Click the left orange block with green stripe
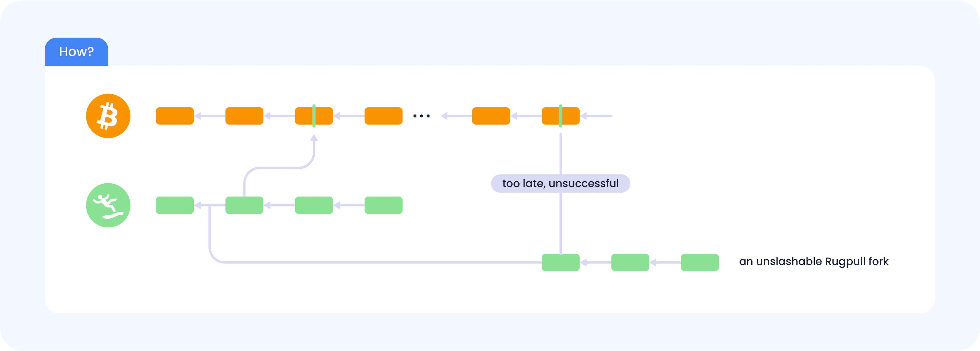The width and height of the screenshot is (980, 351). (314, 116)
